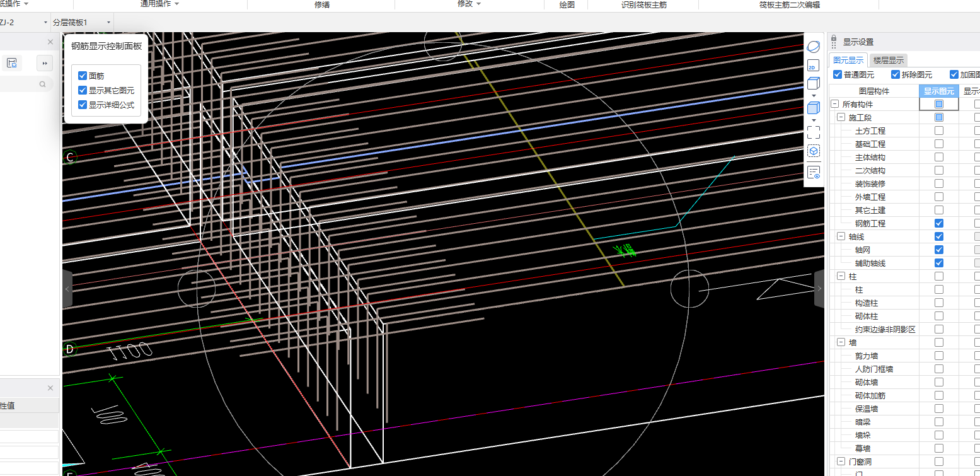The image size is (980, 476).
Task: Collapse the 门窗洞 tree node
Action: [841, 461]
